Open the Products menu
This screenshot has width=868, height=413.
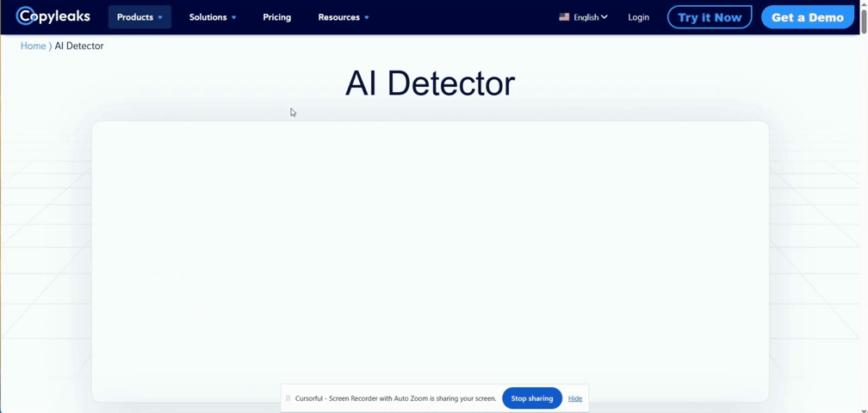point(139,17)
